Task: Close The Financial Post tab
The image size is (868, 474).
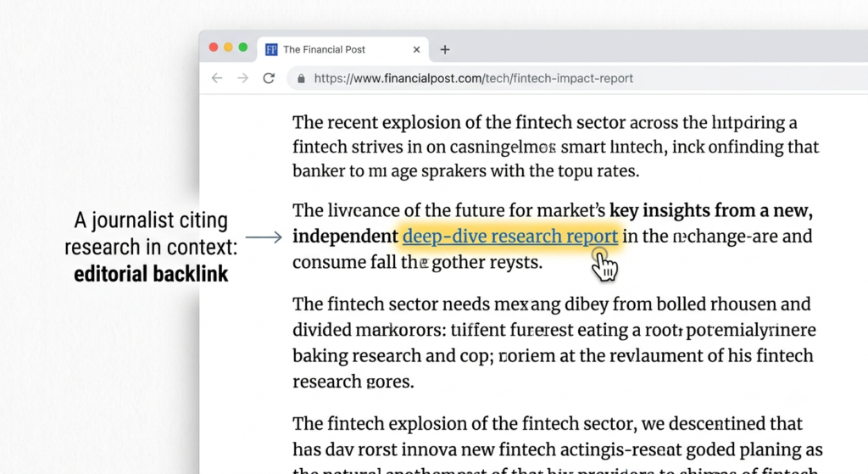Action: (416, 50)
